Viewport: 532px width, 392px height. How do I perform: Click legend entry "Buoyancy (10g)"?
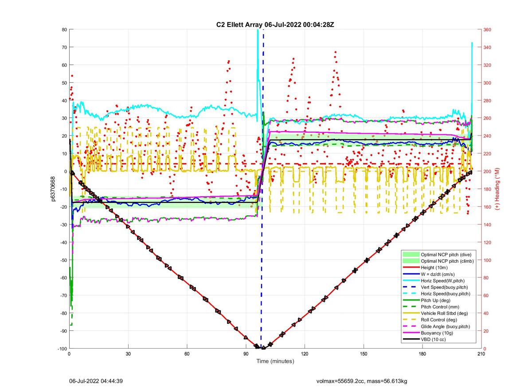437,333
